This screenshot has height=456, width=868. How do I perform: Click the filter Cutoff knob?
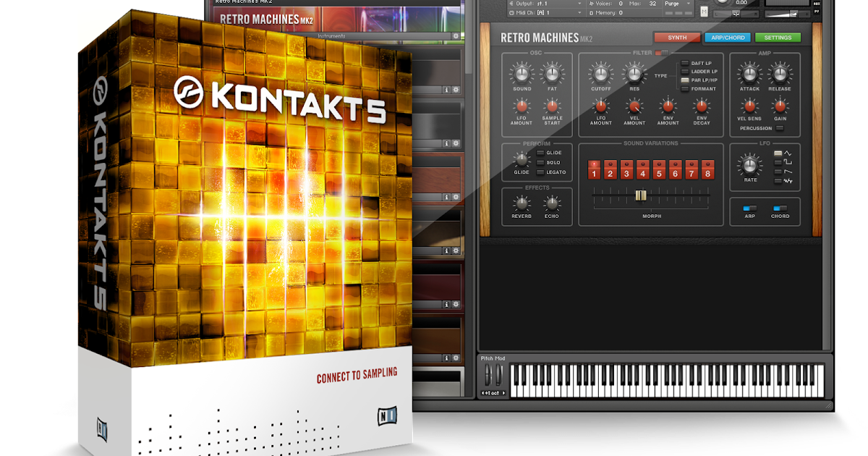[x=600, y=73]
